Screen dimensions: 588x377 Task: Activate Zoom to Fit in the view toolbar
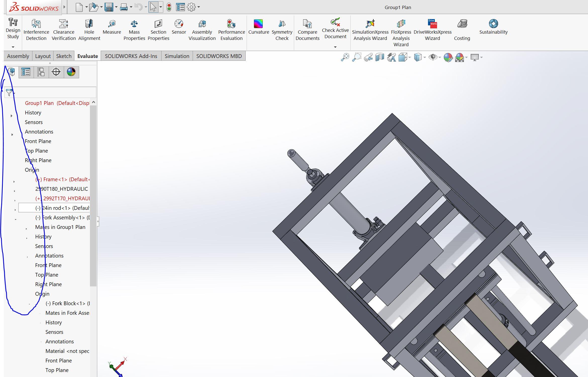(x=346, y=57)
